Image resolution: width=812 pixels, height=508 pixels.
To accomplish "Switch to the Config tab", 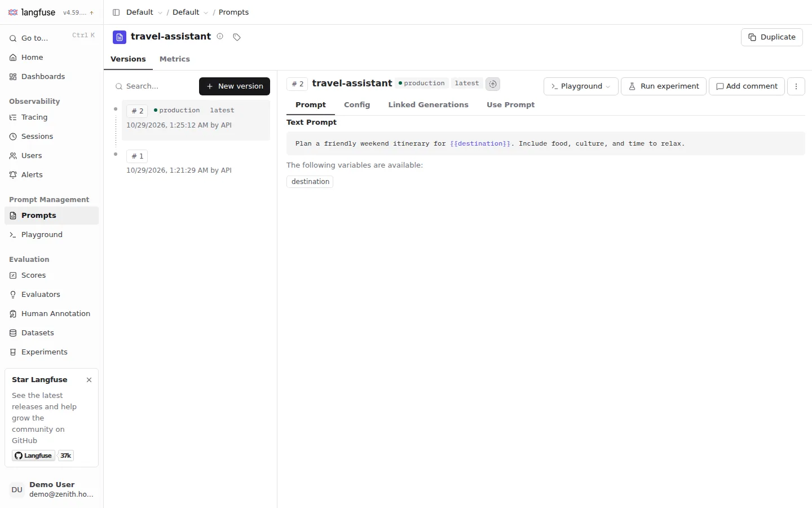I will tap(357, 105).
